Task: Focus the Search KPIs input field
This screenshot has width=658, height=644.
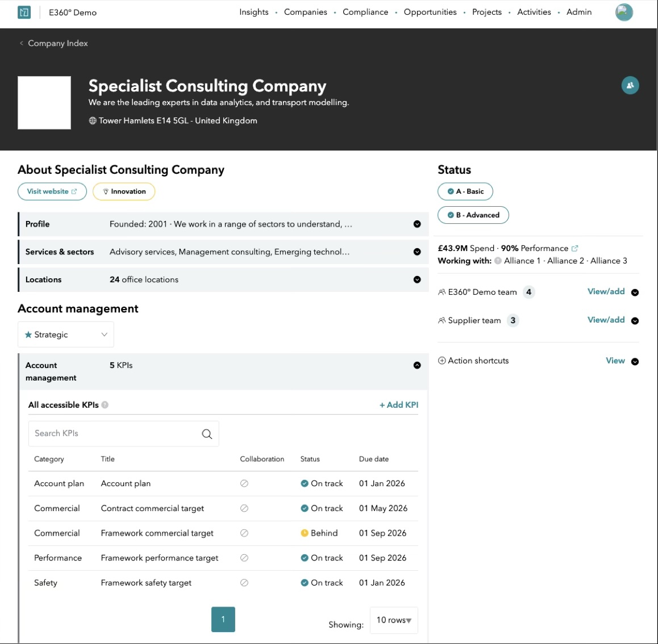Action: pyautogui.click(x=123, y=433)
